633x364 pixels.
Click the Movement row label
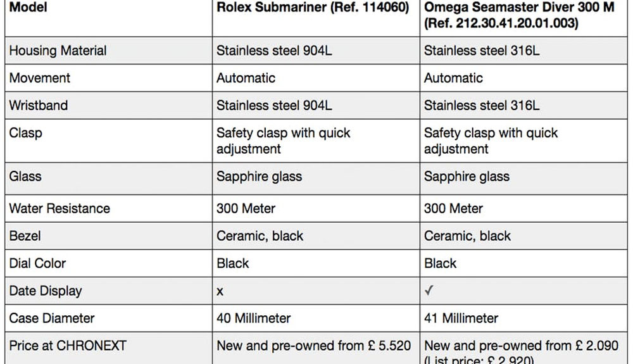(39, 78)
